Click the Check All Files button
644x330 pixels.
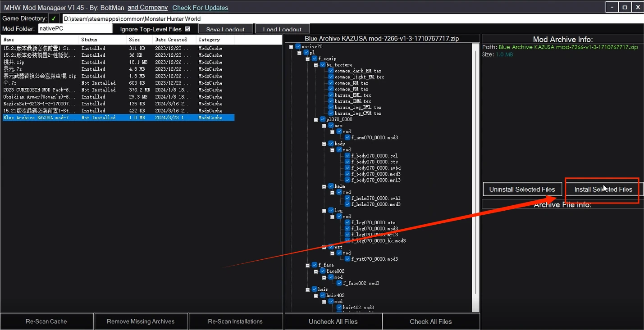pyautogui.click(x=431, y=321)
